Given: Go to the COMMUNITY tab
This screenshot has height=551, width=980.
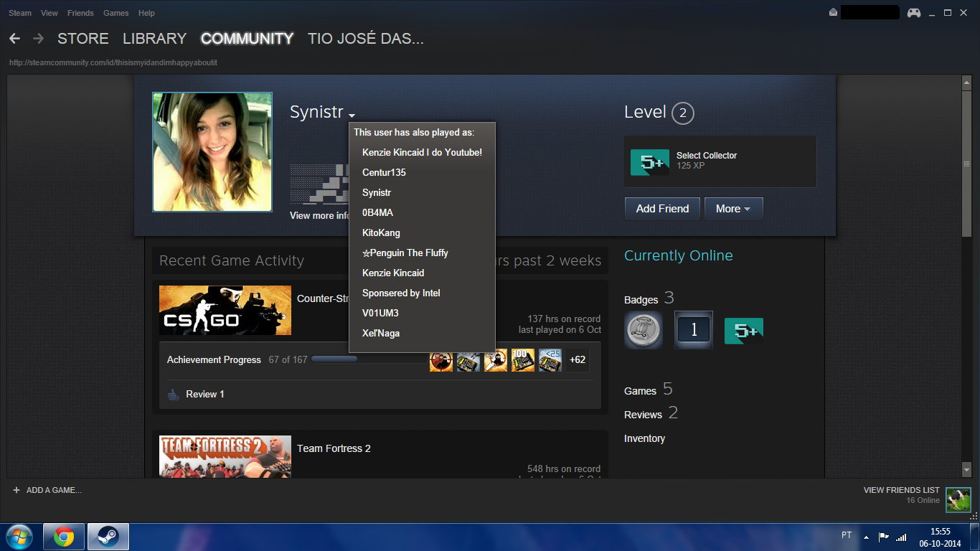Looking at the screenshot, I should click(x=247, y=39).
